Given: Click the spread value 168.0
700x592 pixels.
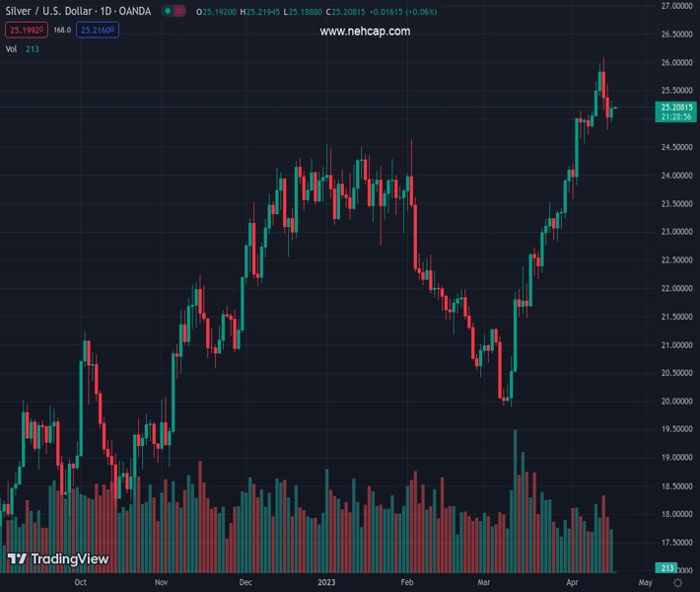Looking at the screenshot, I should click(61, 31).
